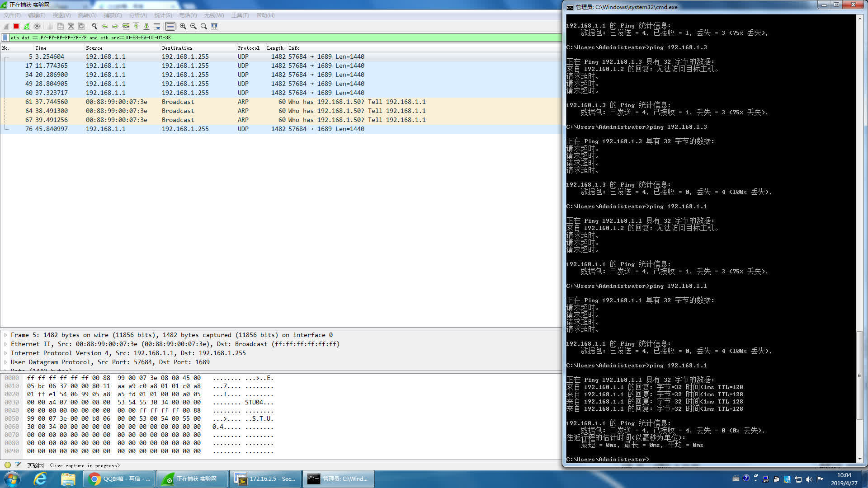
Task: Expand Internet Protocol Version 4 row
Action: click(5, 353)
